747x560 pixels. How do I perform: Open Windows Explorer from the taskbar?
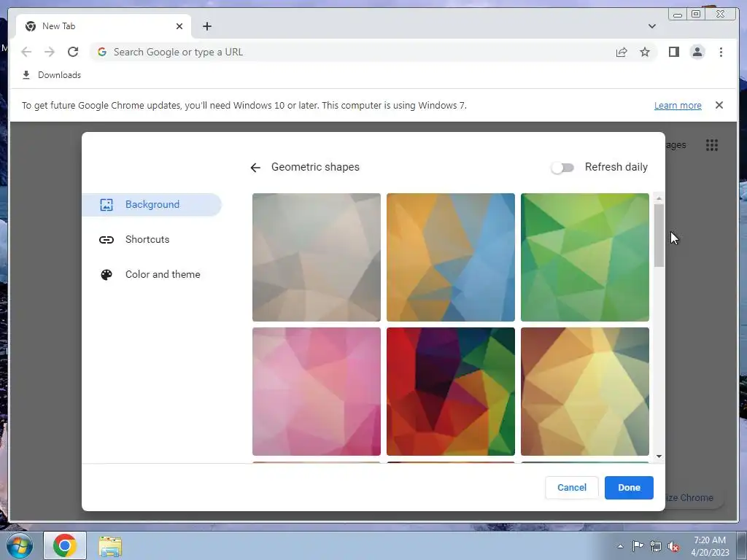pos(110,545)
